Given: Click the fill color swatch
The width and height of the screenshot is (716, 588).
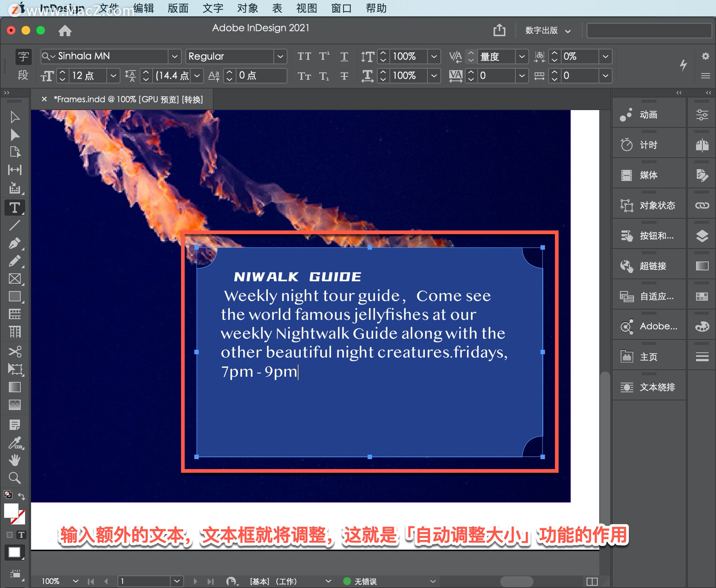Looking at the screenshot, I should coord(11,510).
